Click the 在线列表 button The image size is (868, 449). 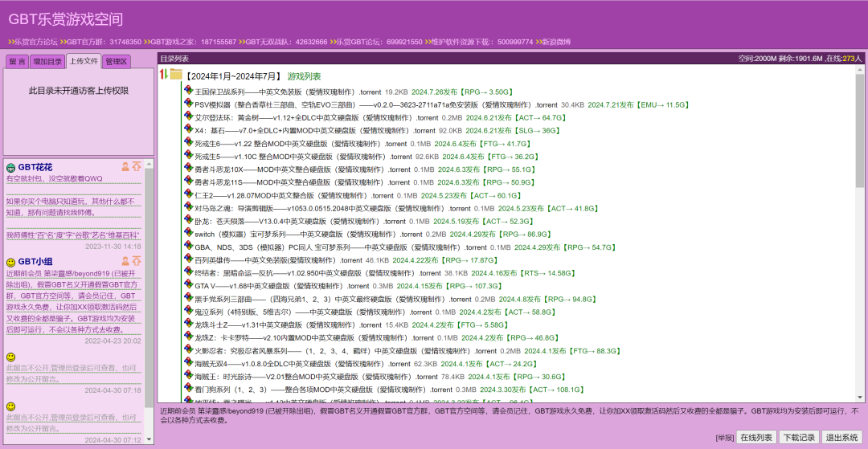[x=757, y=437]
